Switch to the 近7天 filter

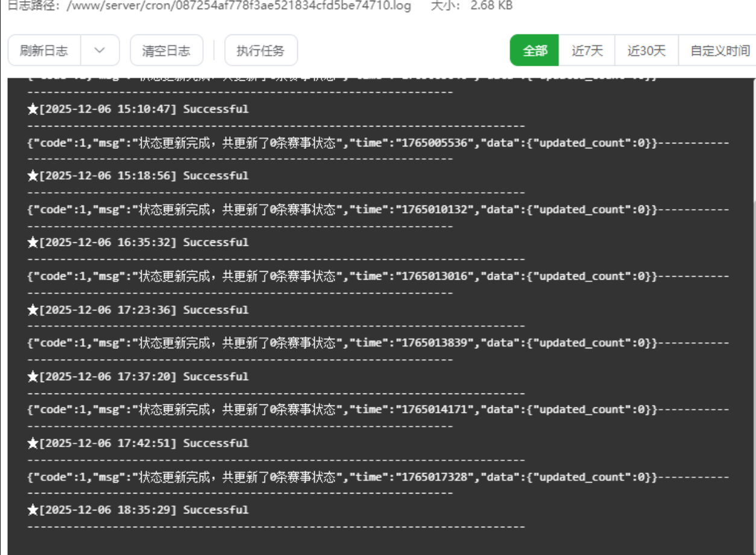587,51
